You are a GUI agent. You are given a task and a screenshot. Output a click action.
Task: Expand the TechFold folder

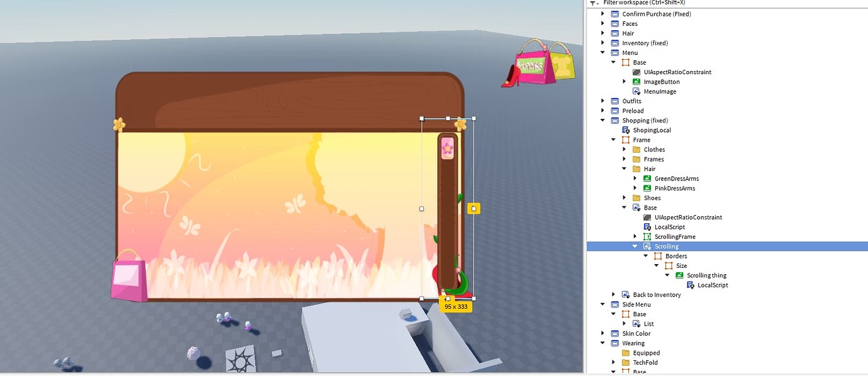point(614,362)
